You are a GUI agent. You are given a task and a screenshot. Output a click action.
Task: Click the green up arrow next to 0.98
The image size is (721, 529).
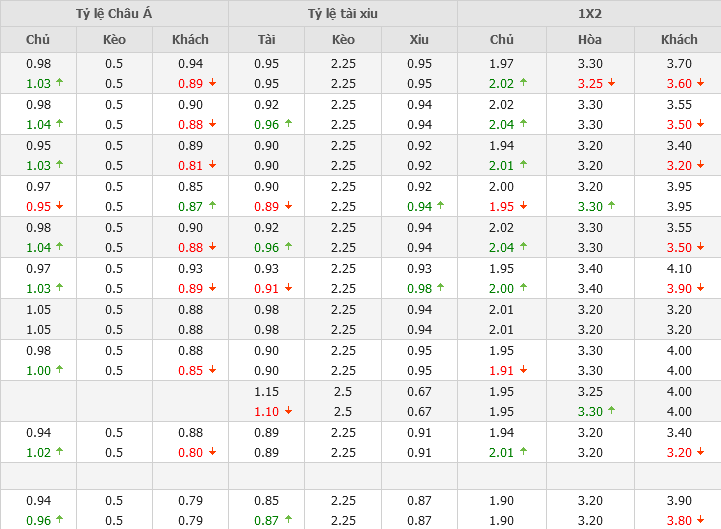point(440,288)
